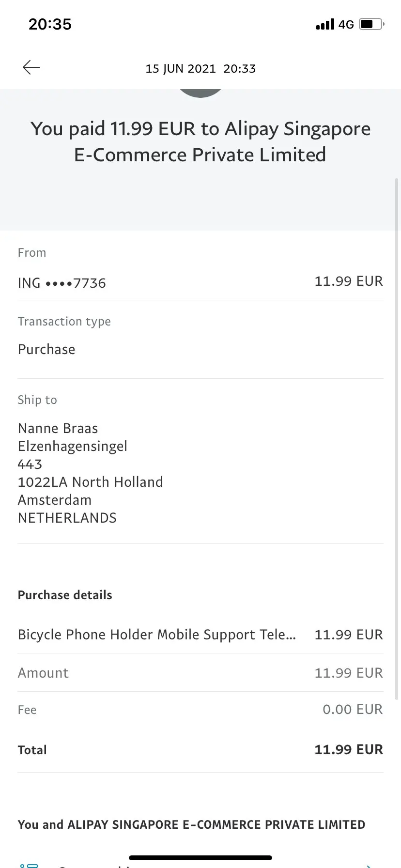Tap the home indicator bar
This screenshot has width=401, height=868.
coord(200,858)
